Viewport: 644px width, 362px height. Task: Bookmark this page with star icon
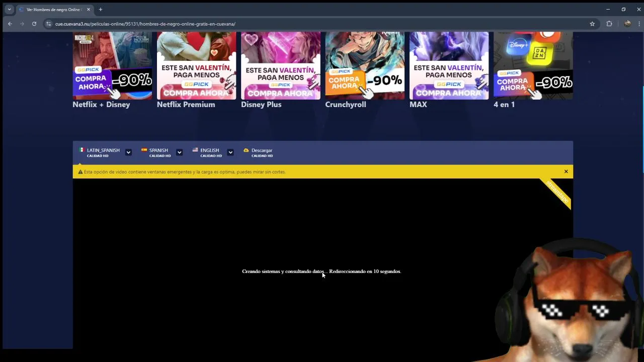click(592, 24)
